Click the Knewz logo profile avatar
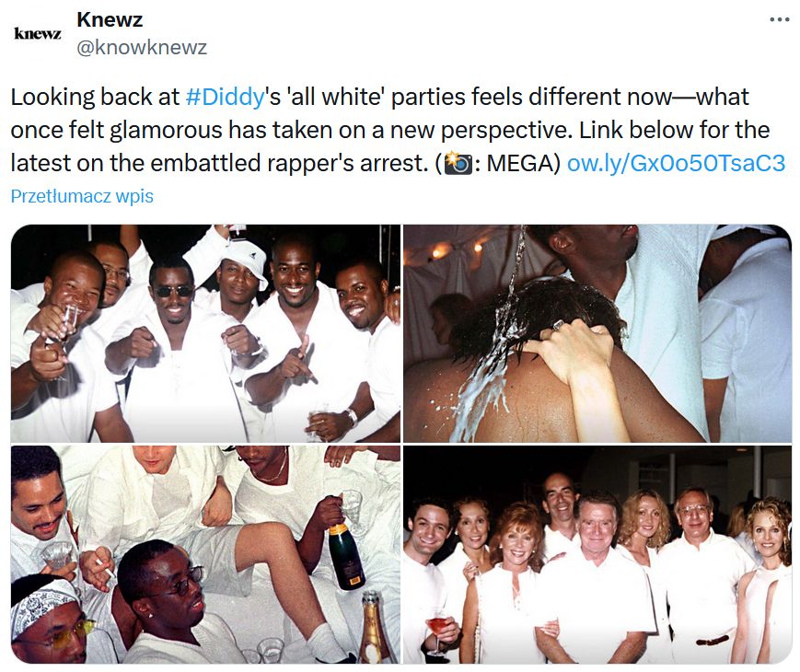 click(38, 34)
